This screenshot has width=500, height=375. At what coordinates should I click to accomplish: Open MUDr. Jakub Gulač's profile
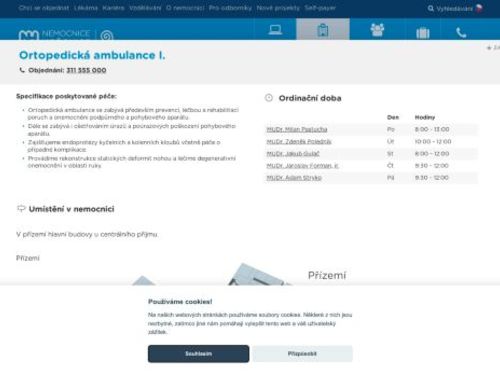[293, 154]
